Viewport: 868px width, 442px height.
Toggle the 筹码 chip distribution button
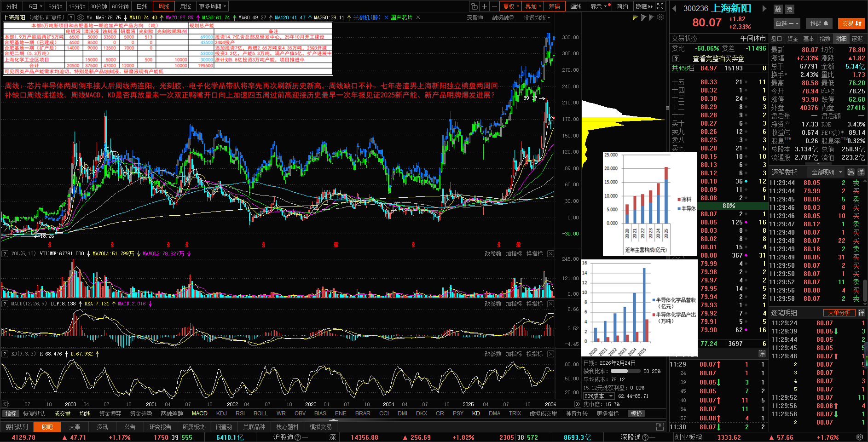point(554,6)
